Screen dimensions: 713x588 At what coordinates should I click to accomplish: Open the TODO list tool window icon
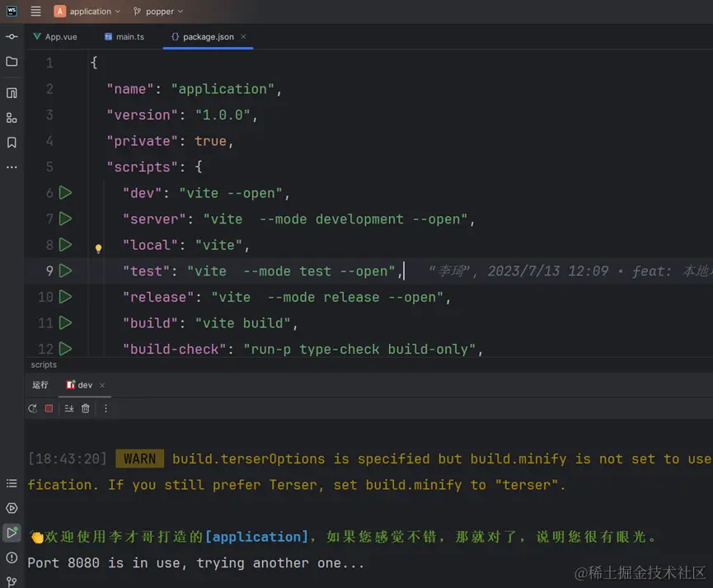tap(12, 483)
